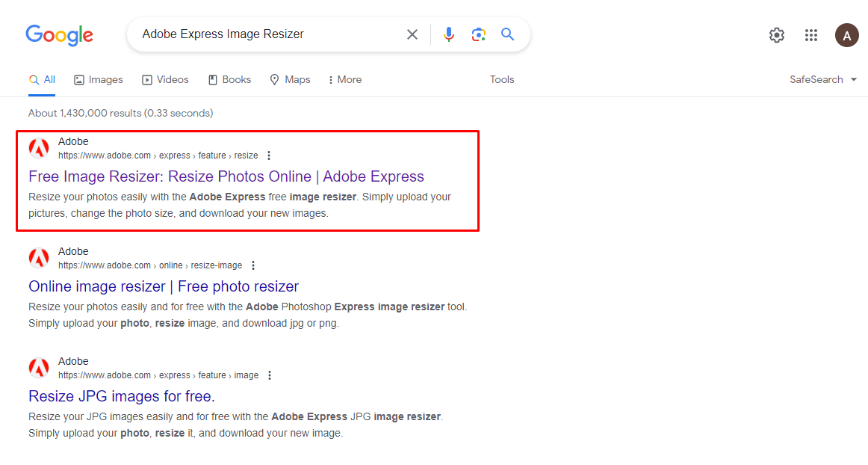The image size is (868, 465).
Task: Show search Tools options
Action: [x=501, y=79]
